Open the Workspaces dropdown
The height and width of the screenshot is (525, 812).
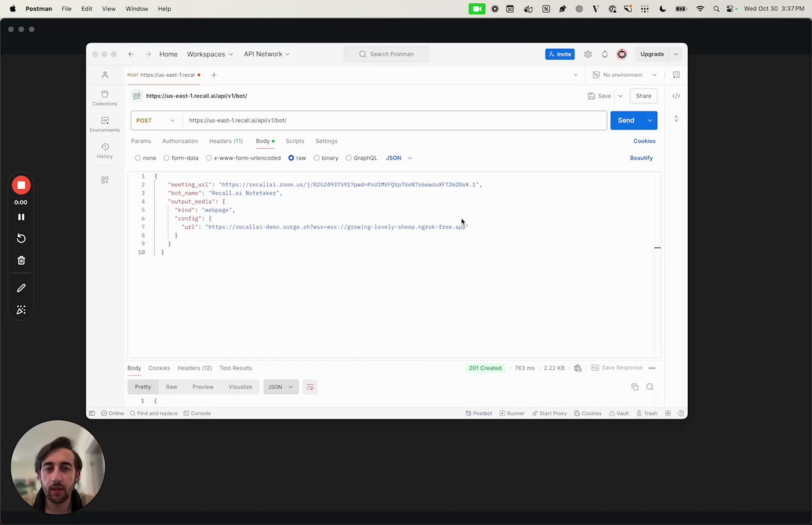[x=210, y=54]
